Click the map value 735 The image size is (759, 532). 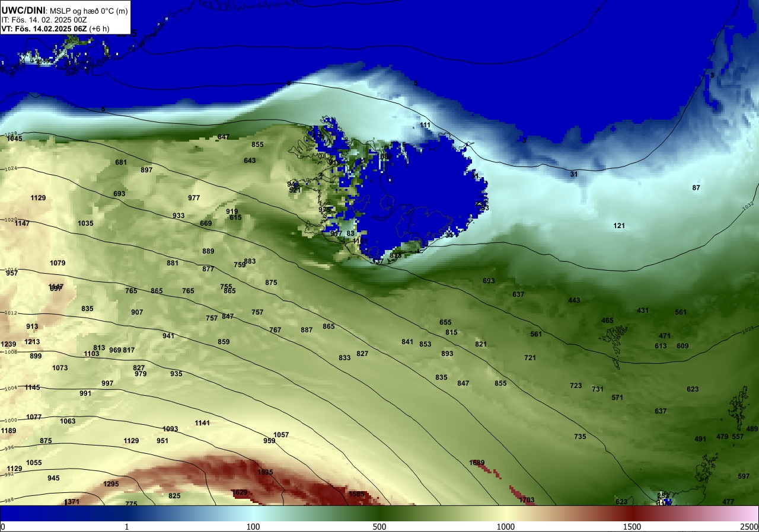[580, 437]
